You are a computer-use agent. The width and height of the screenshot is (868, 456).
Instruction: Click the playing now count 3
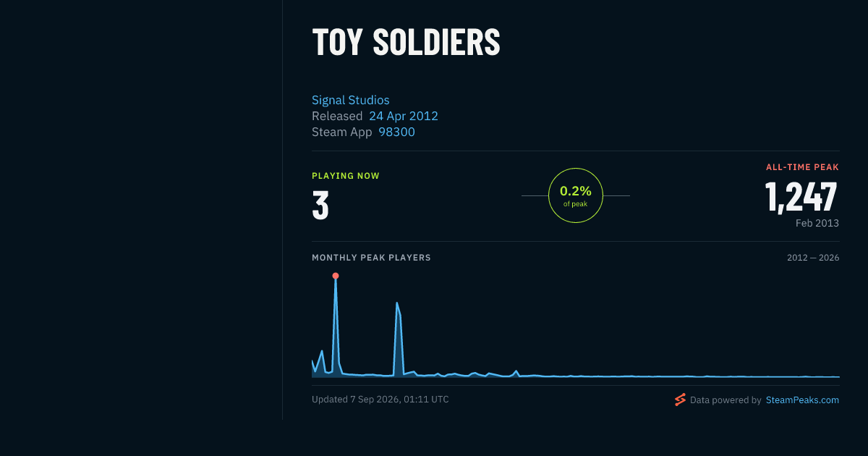320,205
